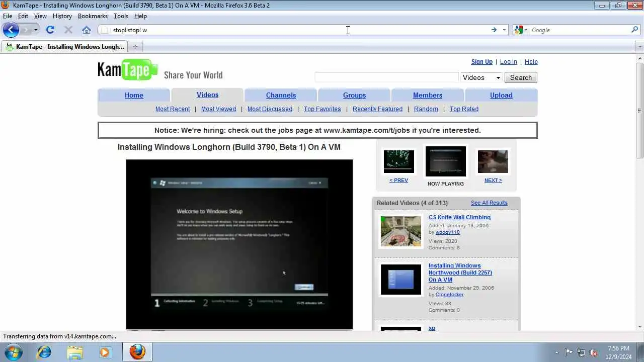Viewport: 644px width, 362px height.
Task: Click the < PREV link
Action: 398,180
